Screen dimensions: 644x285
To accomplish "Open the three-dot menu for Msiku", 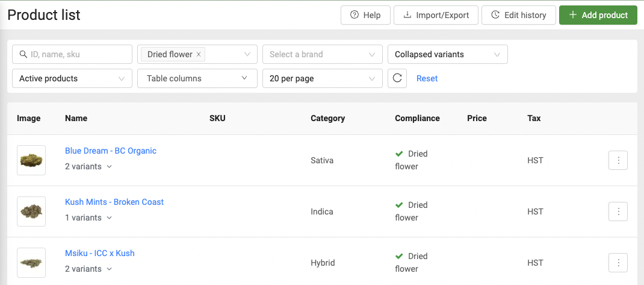I will pyautogui.click(x=618, y=263).
